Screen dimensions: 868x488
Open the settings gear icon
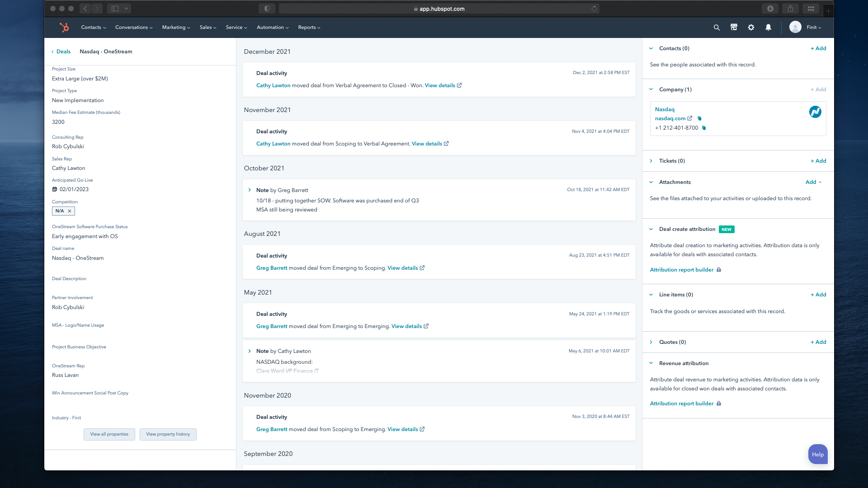751,28
